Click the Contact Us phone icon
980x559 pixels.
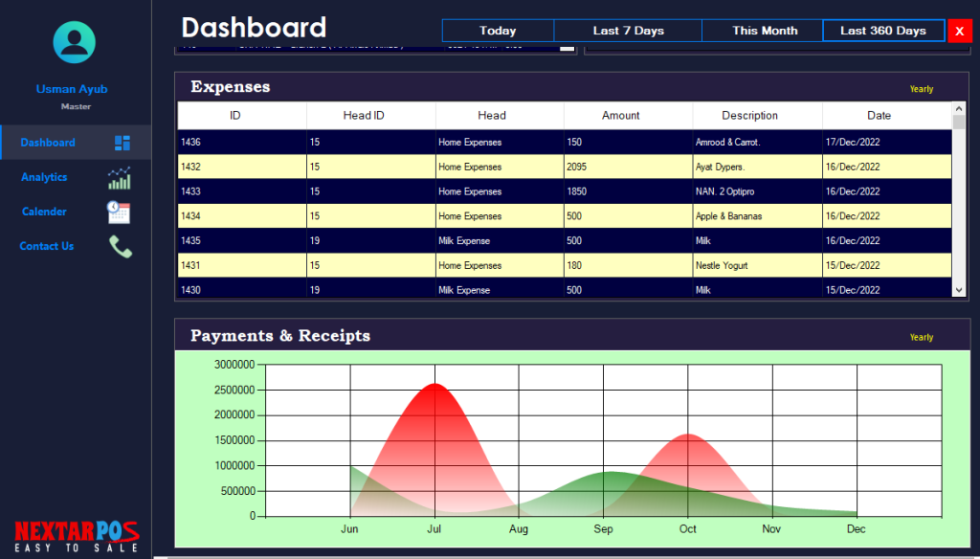(121, 246)
